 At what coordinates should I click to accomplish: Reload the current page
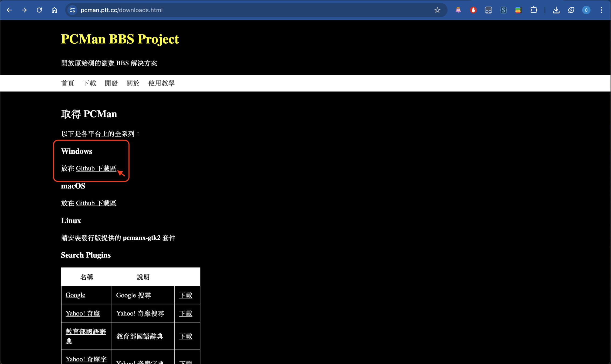pos(39,10)
